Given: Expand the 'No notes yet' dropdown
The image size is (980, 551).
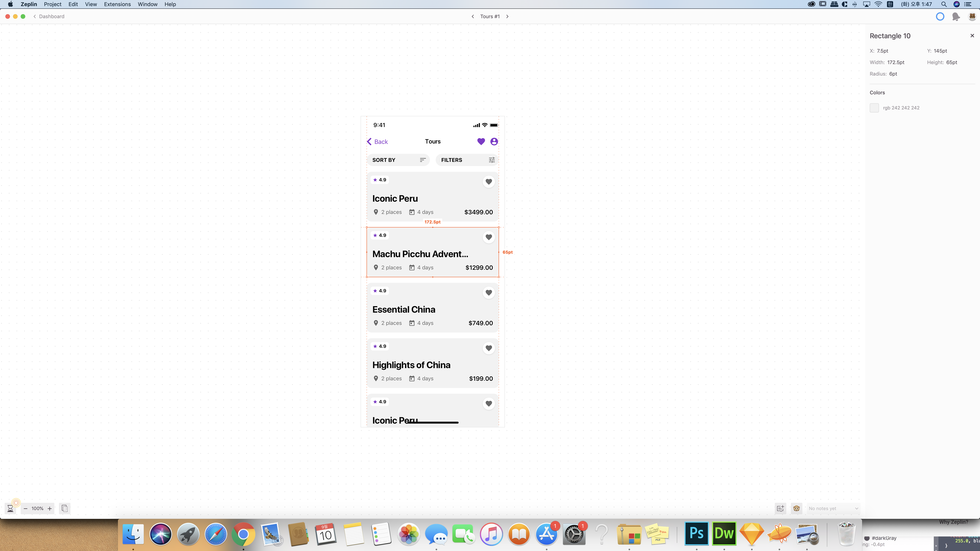Looking at the screenshot, I should pyautogui.click(x=833, y=508).
